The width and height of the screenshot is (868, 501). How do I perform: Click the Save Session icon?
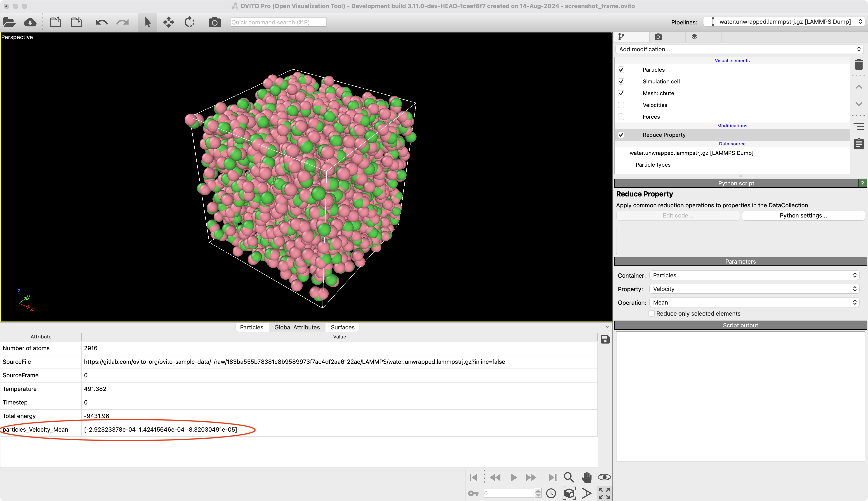(76, 22)
